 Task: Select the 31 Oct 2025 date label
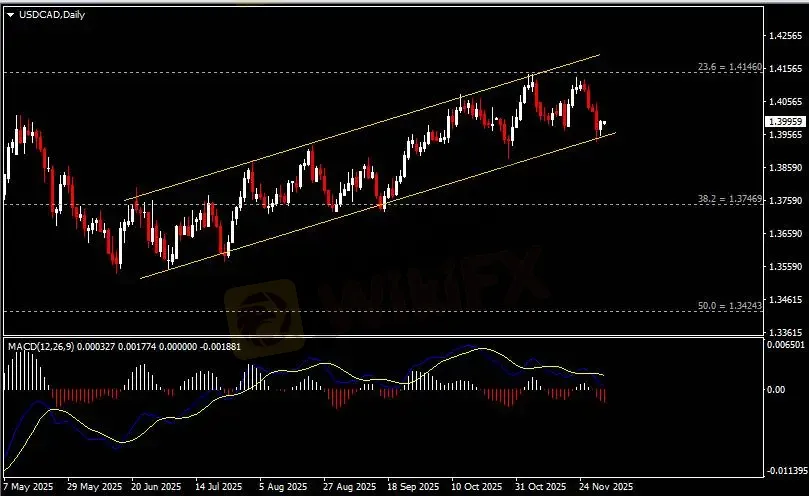[540, 487]
